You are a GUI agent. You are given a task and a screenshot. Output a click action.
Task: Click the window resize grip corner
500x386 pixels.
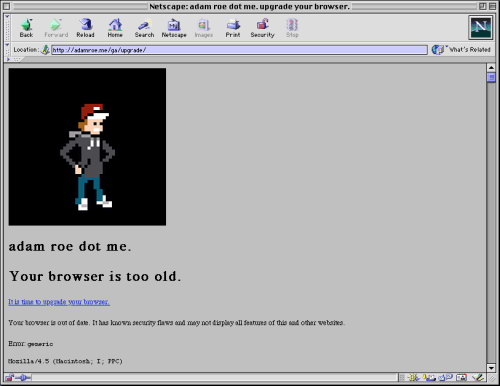click(492, 378)
